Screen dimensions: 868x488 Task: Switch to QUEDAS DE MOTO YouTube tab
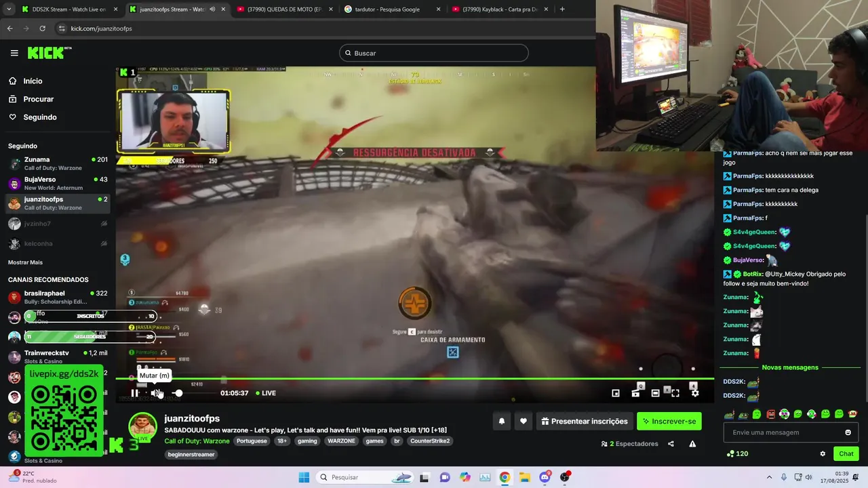(x=285, y=9)
